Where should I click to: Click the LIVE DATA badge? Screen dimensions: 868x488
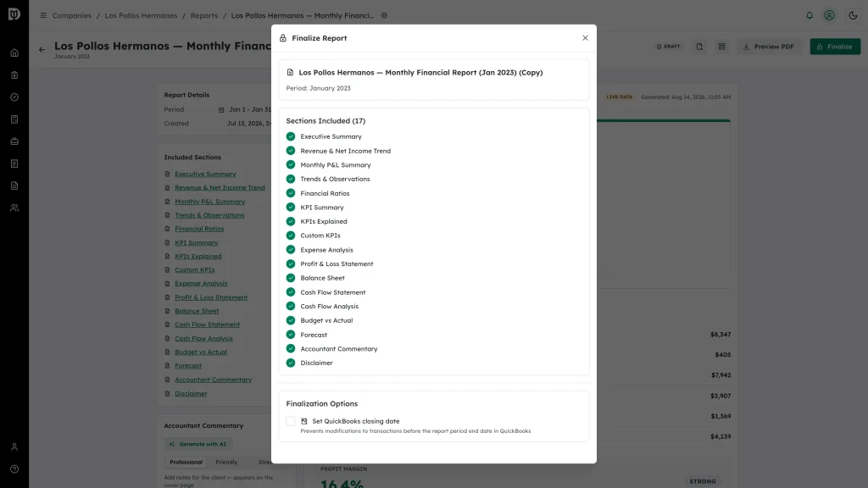pyautogui.click(x=619, y=97)
